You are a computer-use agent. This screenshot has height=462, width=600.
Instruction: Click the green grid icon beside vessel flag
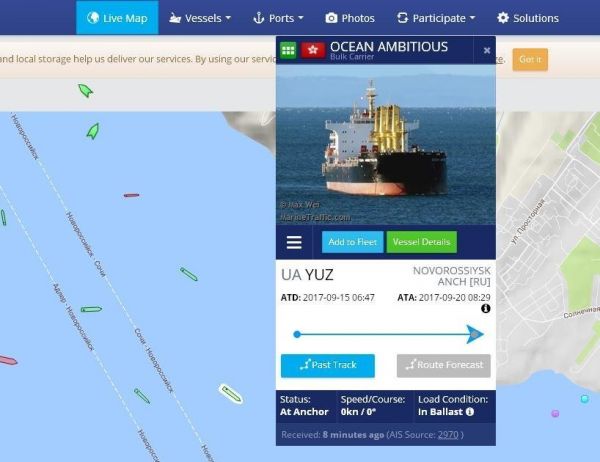click(x=288, y=50)
